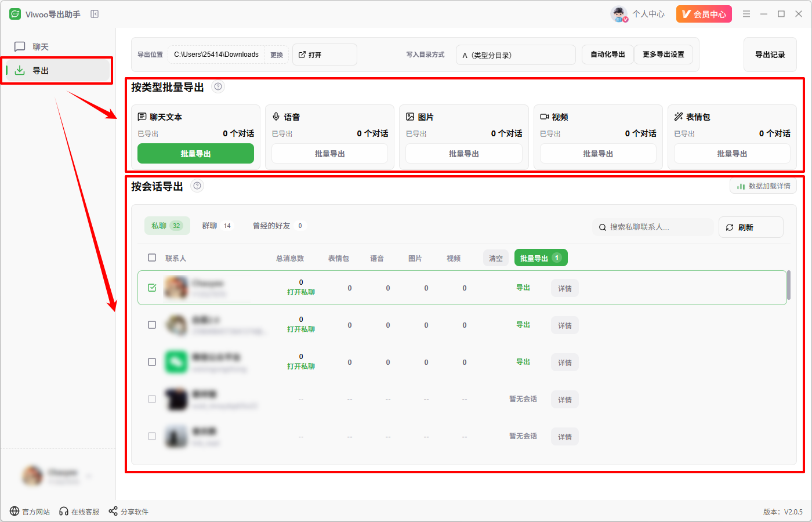Screen dimensions: 812x522
Task: Switch to the 曾经的好友 tab
Action: [x=278, y=226]
